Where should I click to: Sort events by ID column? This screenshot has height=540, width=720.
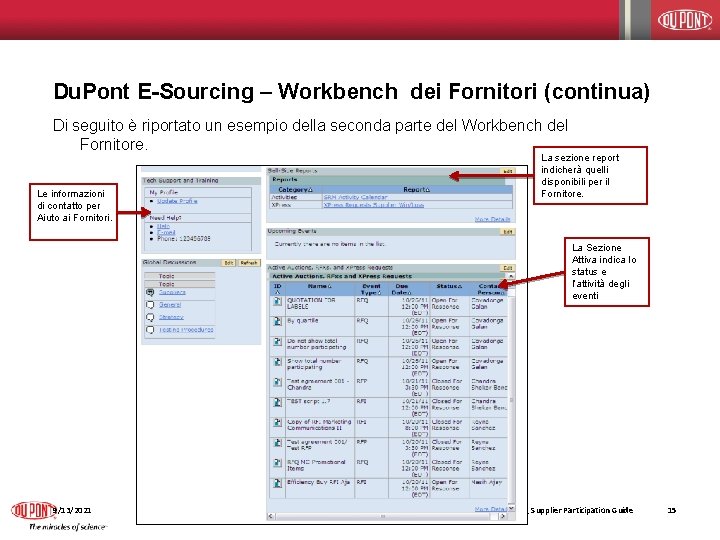277,289
